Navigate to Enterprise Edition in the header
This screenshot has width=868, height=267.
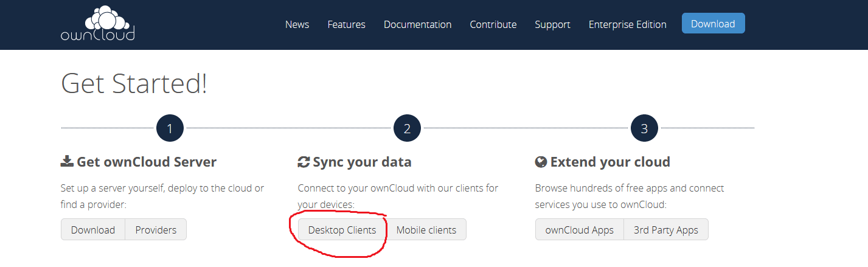pos(627,24)
